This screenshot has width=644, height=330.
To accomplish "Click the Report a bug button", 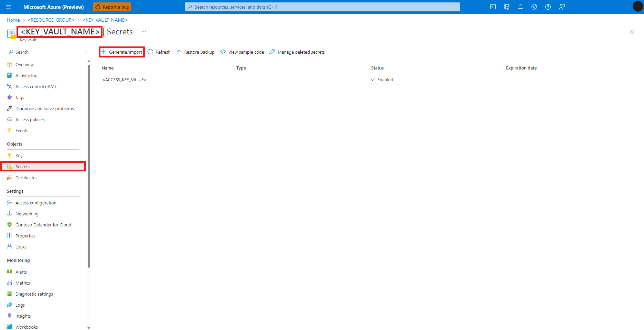I will pyautogui.click(x=112, y=7).
